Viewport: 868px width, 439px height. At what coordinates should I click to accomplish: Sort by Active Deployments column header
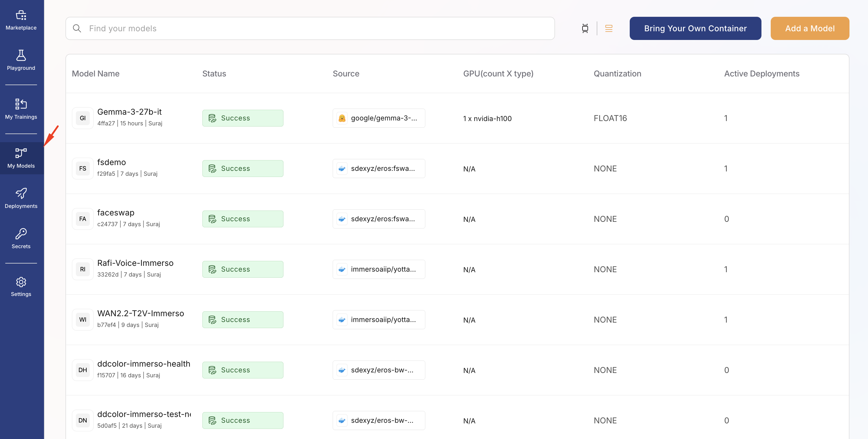click(x=761, y=74)
